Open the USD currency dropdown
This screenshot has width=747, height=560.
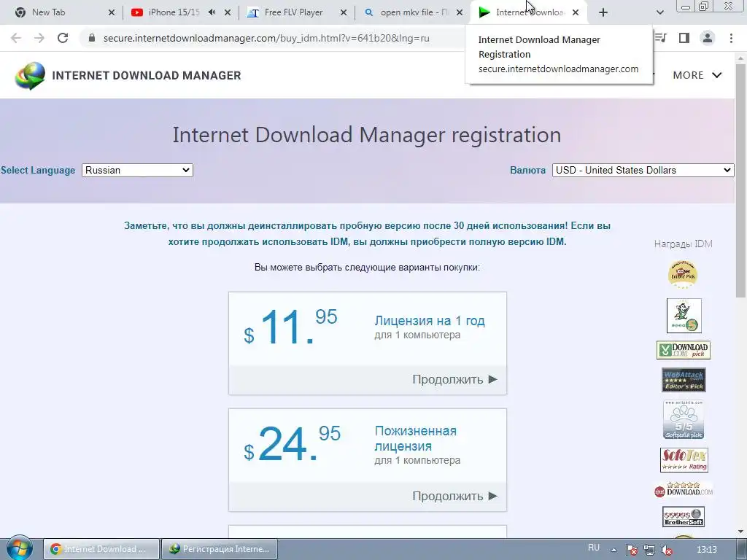[x=643, y=170]
